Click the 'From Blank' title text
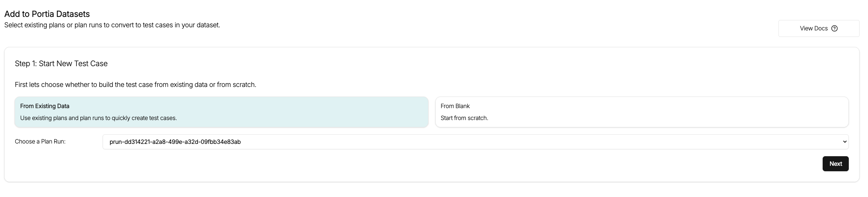 (x=455, y=106)
